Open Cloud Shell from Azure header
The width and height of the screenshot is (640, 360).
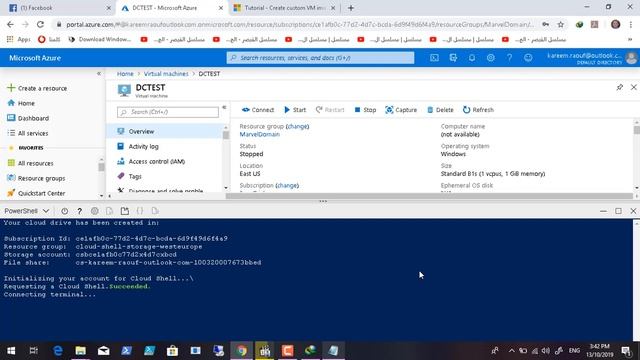(434, 58)
